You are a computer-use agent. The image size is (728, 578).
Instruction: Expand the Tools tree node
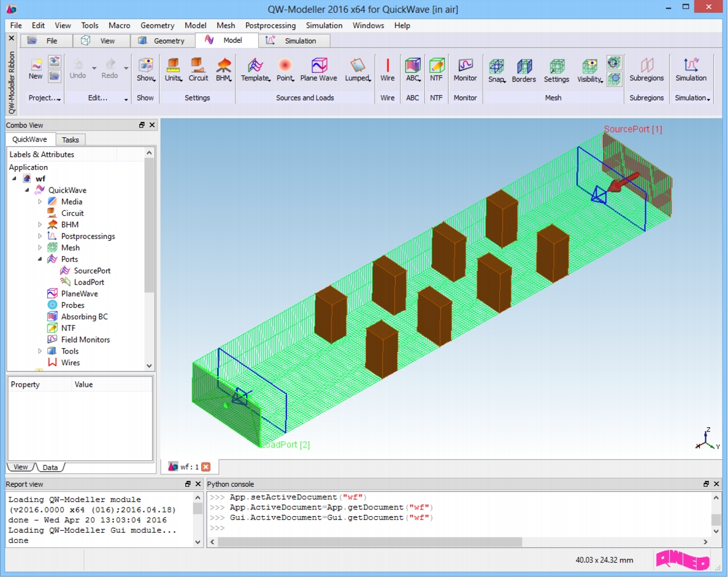click(39, 351)
